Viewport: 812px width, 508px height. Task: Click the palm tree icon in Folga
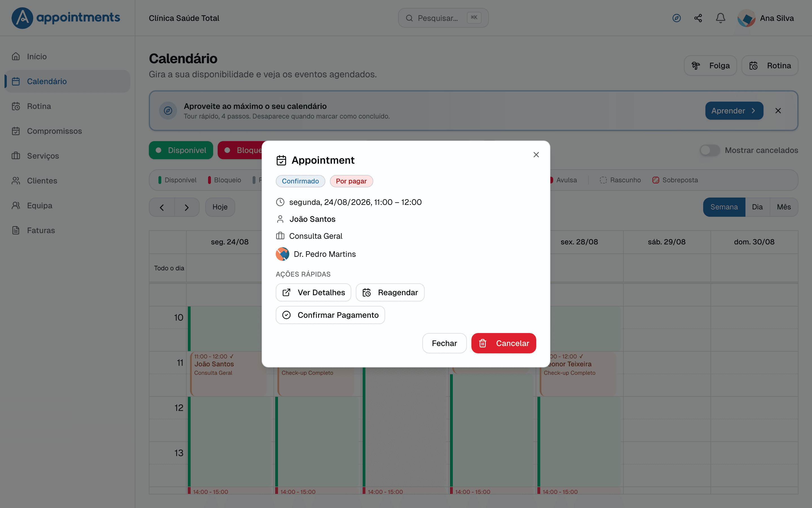696,65
